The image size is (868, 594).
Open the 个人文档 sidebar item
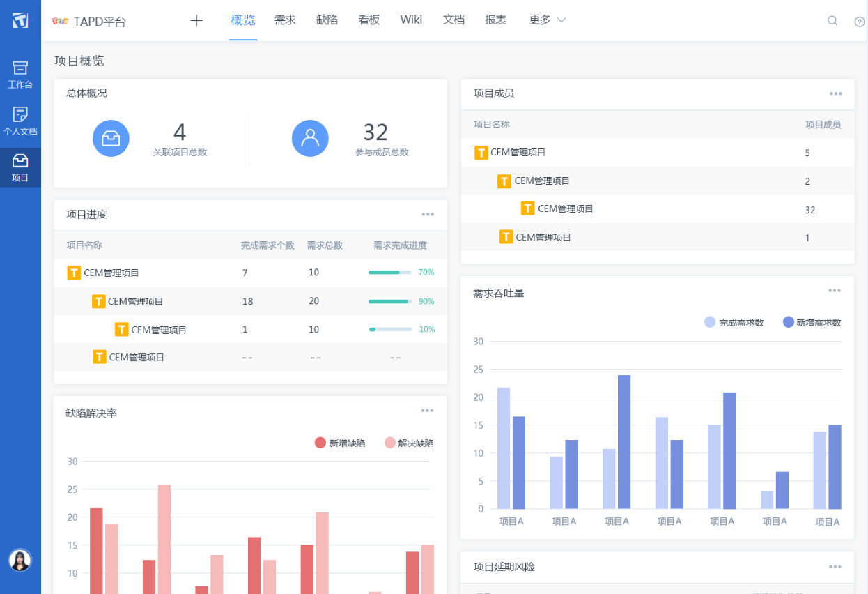[x=20, y=121]
